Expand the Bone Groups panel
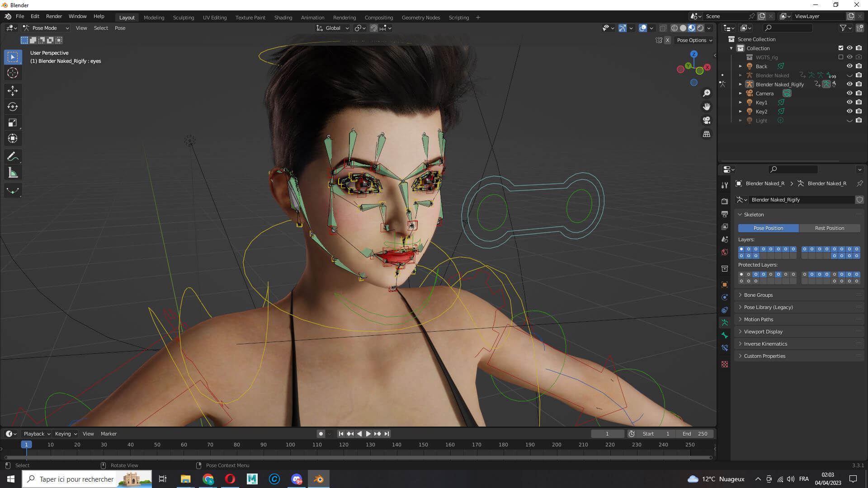 click(x=758, y=295)
